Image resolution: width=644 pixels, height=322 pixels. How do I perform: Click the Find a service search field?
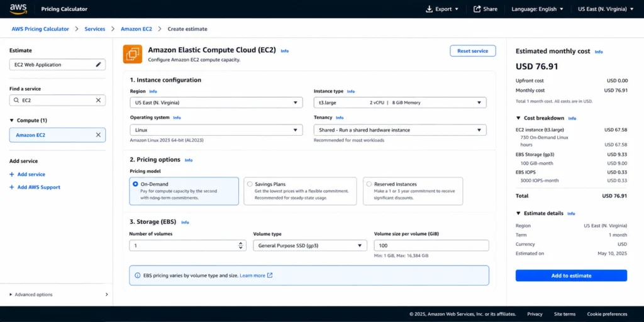point(57,100)
